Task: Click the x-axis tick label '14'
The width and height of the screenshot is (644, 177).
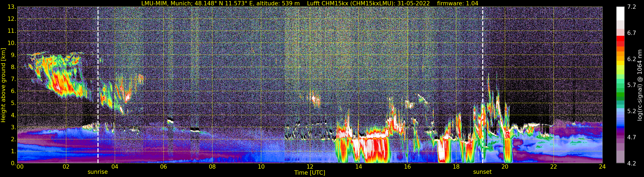Action: (358, 167)
